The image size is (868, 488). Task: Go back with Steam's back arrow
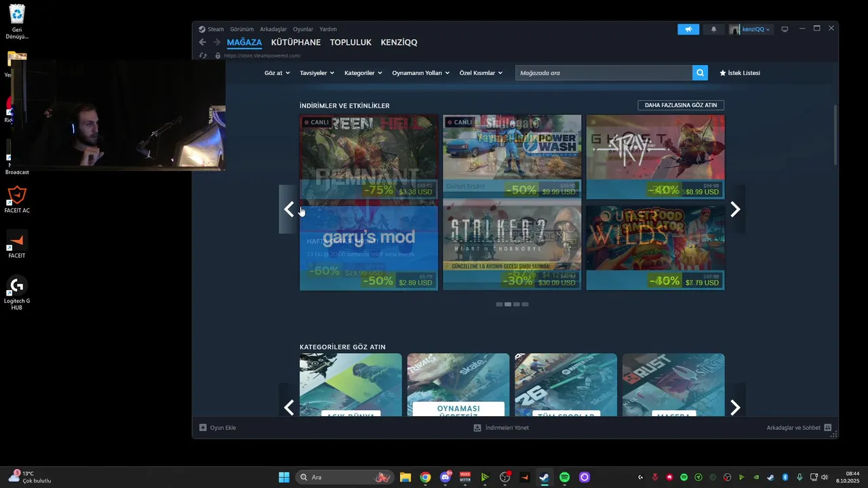point(202,42)
